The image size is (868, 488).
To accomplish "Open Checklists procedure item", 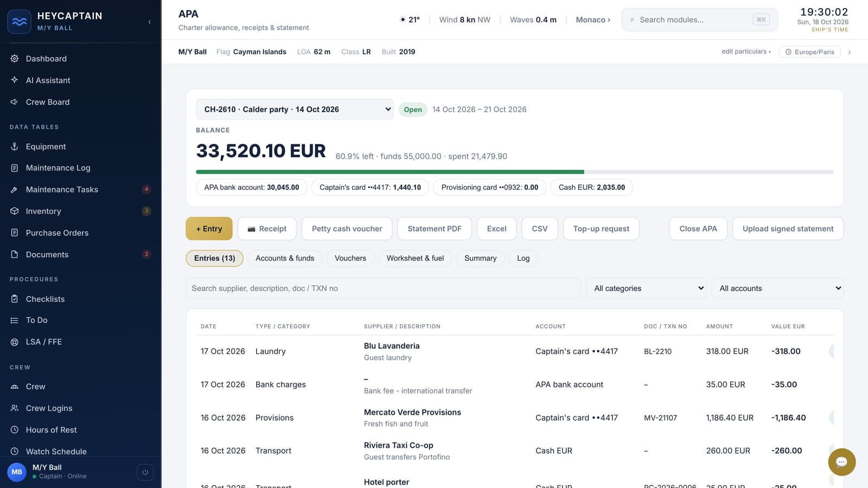I will coord(80,299).
